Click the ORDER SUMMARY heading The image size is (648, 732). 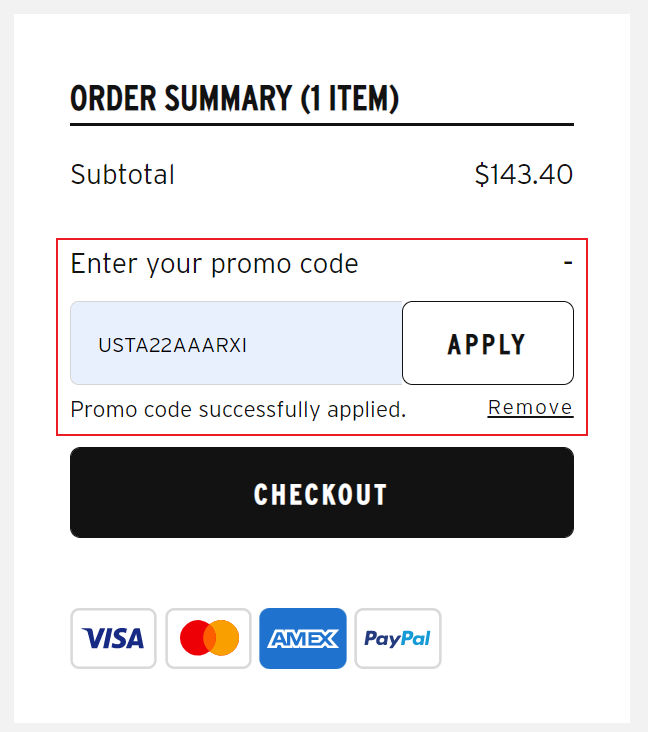coord(180,99)
